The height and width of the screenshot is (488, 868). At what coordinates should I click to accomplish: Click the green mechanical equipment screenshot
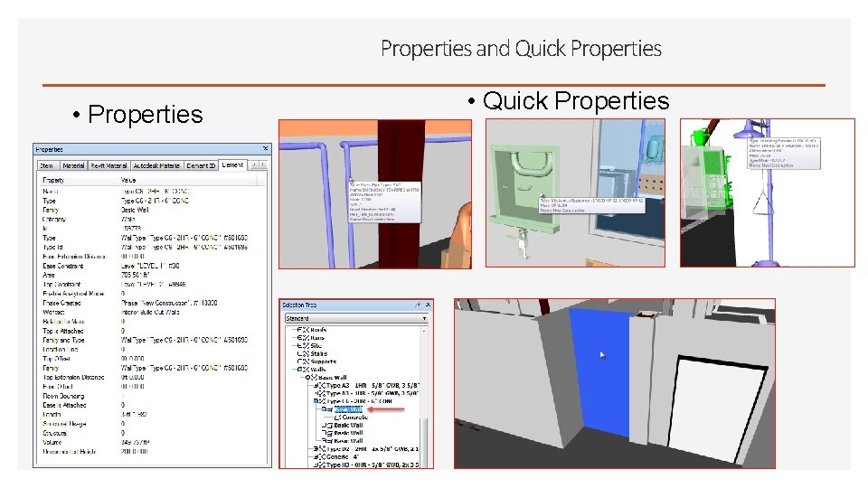coord(576,193)
